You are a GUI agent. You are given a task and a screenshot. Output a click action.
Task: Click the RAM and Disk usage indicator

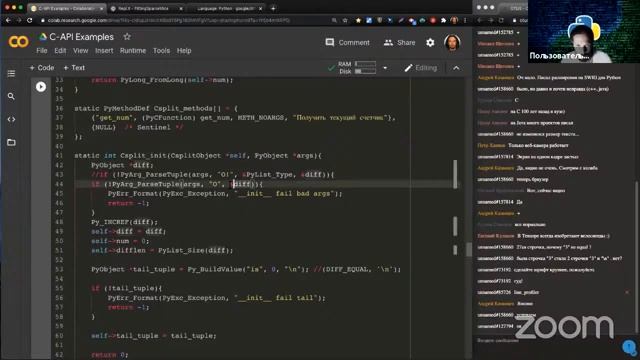pos(357,68)
